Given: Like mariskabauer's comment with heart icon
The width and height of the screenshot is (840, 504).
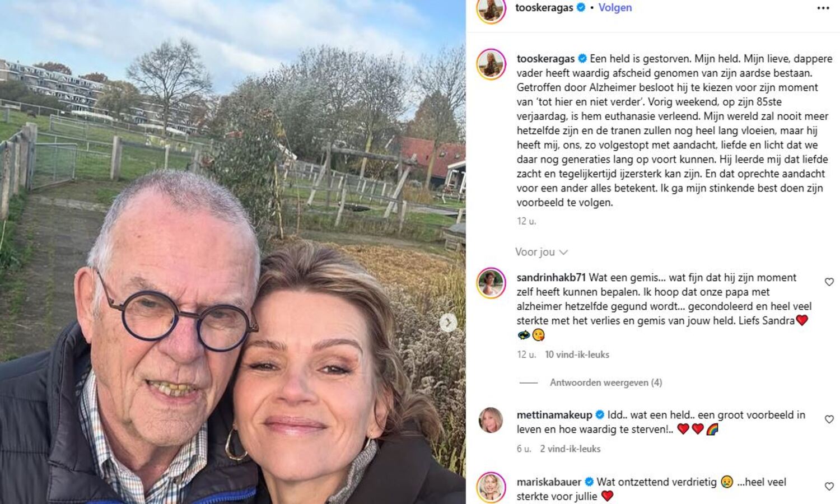Looking at the screenshot, I should tap(829, 487).
